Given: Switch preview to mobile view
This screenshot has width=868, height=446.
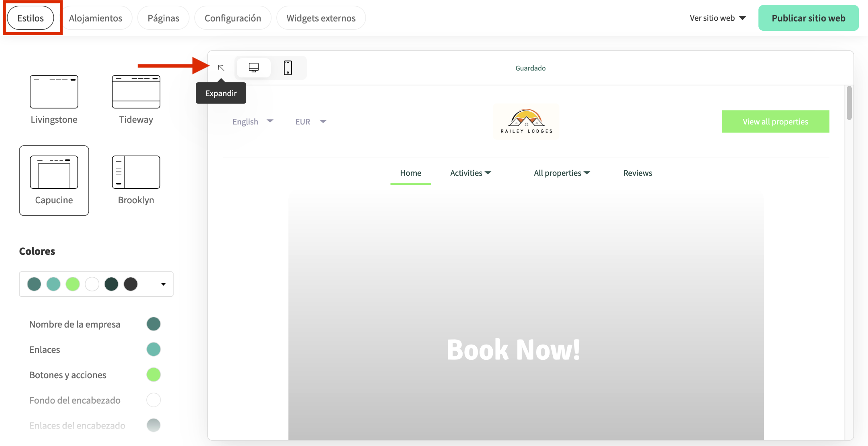Looking at the screenshot, I should click(288, 68).
